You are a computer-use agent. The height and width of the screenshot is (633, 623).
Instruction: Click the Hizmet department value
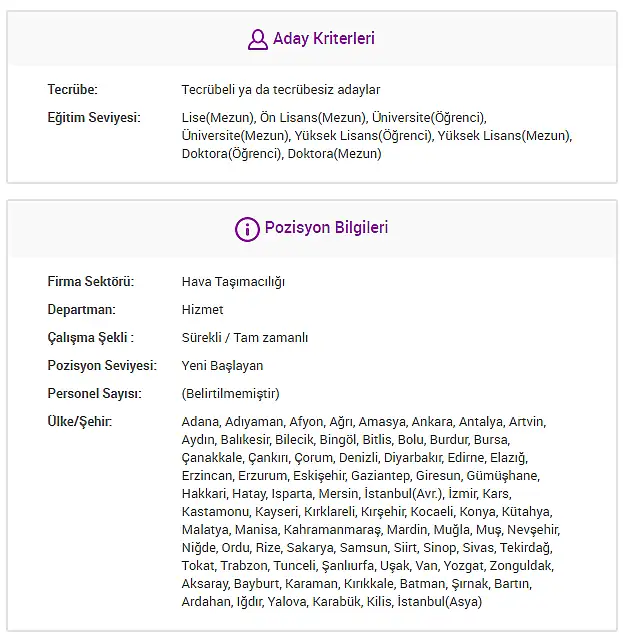[202, 309]
